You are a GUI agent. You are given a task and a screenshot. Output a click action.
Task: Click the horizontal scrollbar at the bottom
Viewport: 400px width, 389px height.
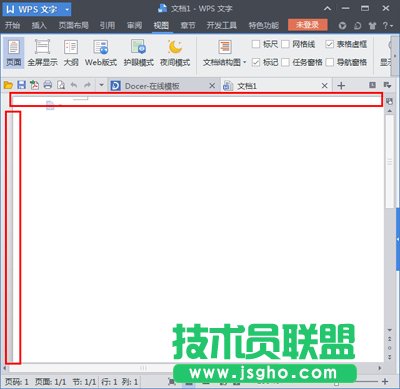143,368
